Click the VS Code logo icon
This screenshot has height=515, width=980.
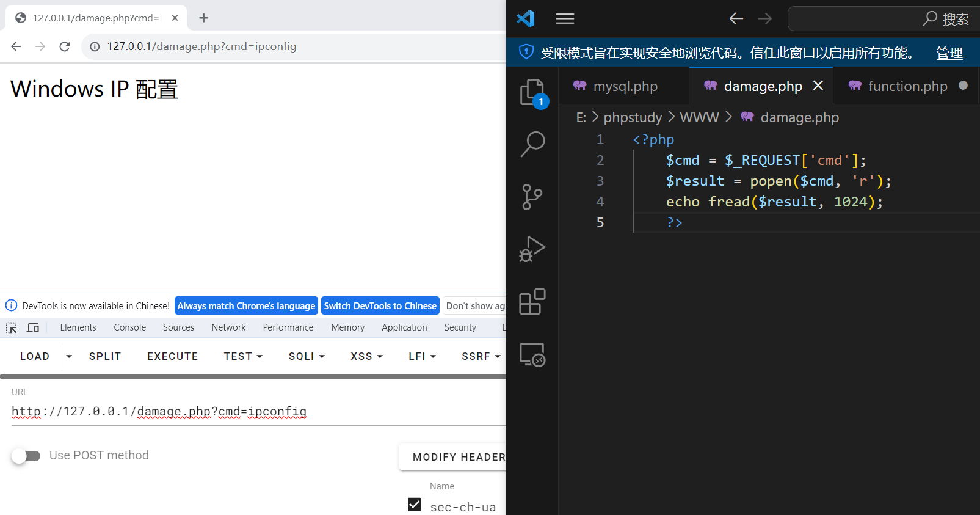pyautogui.click(x=526, y=18)
